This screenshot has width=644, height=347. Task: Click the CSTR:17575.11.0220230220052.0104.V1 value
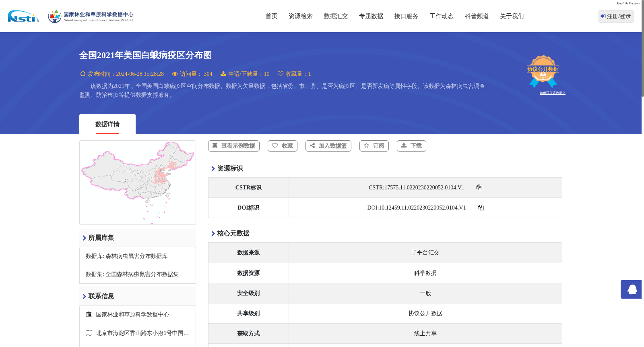pos(417,187)
